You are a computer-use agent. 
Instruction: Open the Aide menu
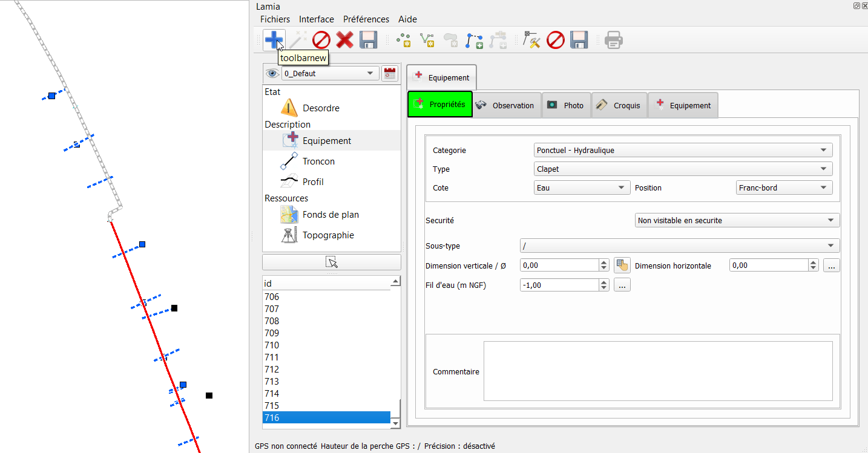coord(407,19)
